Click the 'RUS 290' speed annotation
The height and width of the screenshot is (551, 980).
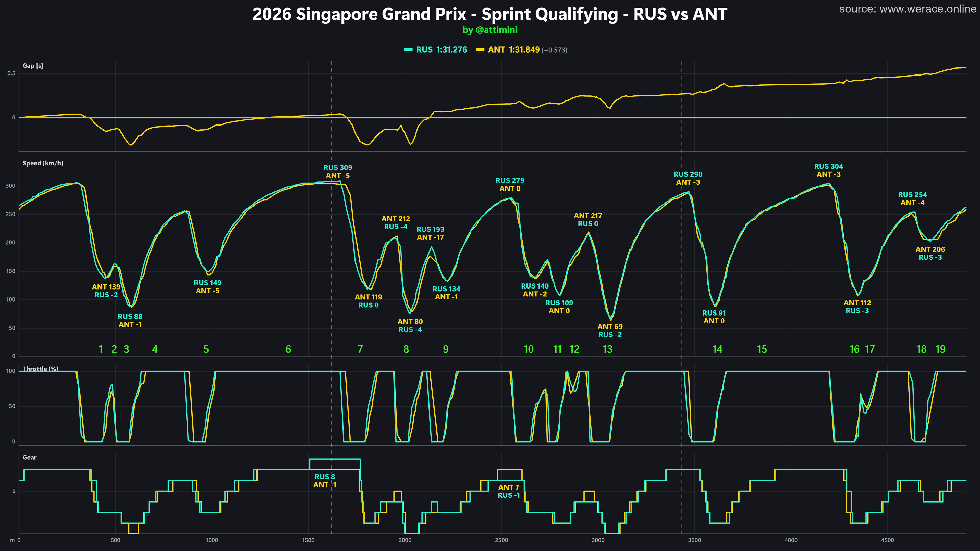[x=688, y=174]
